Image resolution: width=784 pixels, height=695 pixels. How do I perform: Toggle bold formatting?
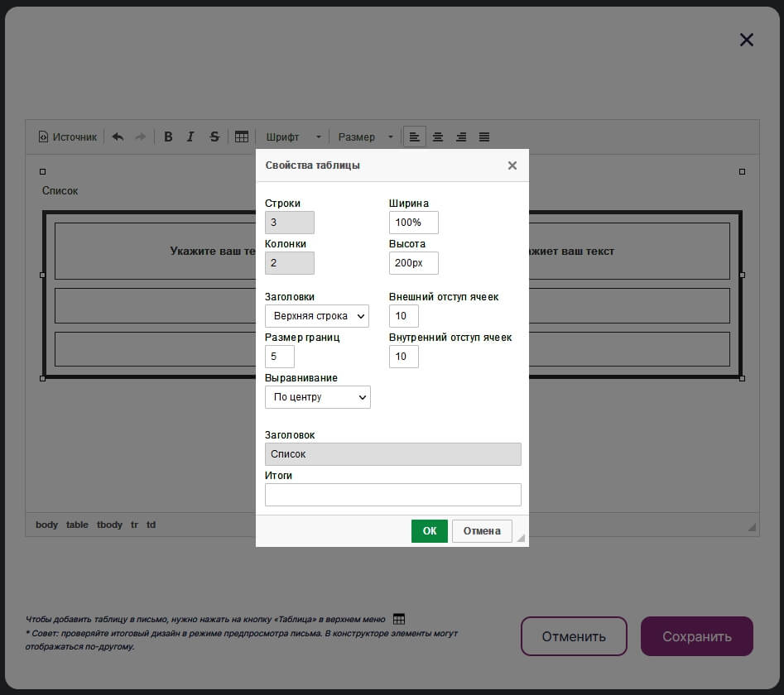click(x=169, y=137)
